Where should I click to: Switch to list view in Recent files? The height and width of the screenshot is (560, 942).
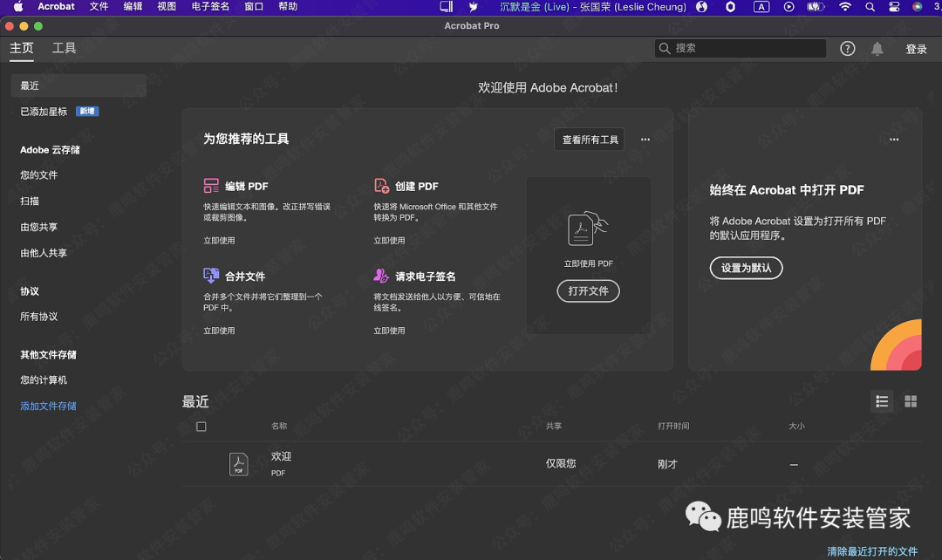tap(882, 401)
